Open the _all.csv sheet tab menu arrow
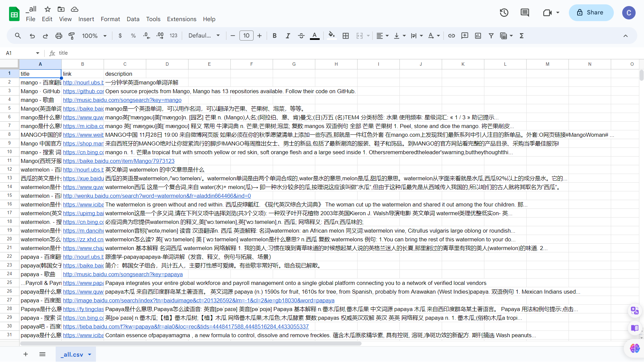 (x=90, y=355)
